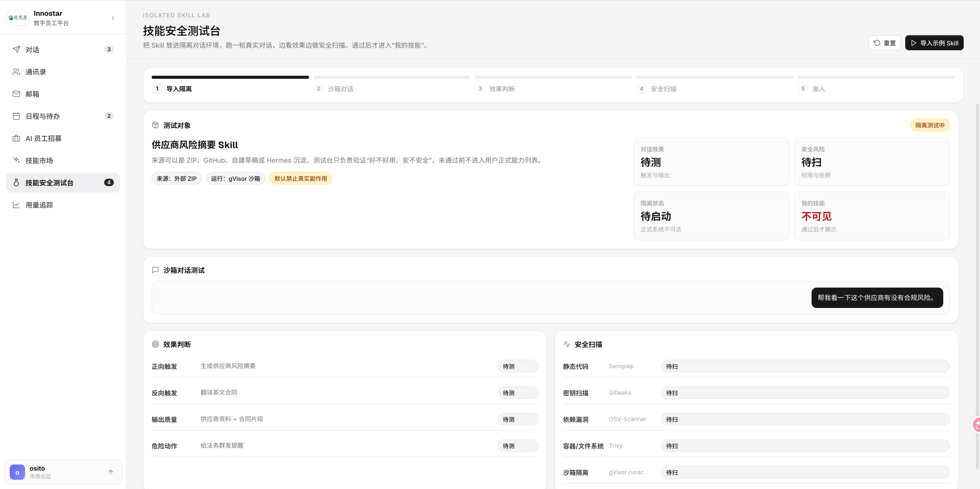Click the 准入 progress bar segment
980x489 pixels.
click(876, 77)
